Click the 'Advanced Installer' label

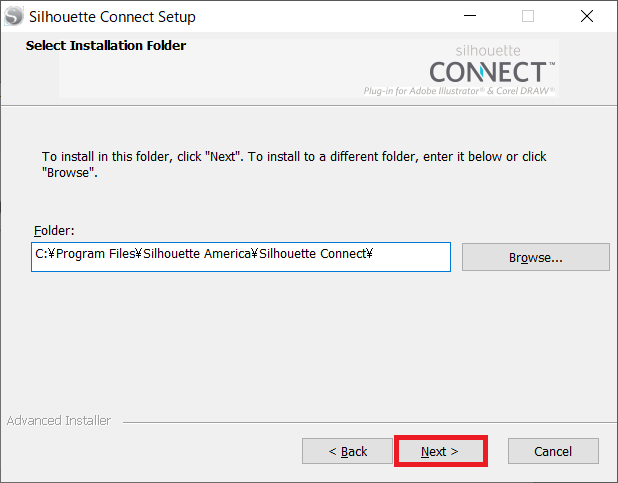(59, 421)
